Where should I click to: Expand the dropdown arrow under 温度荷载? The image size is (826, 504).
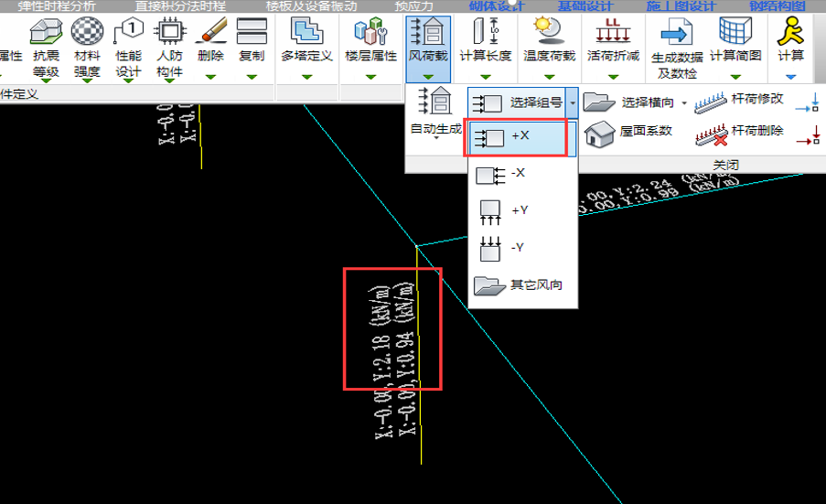[x=550, y=77]
